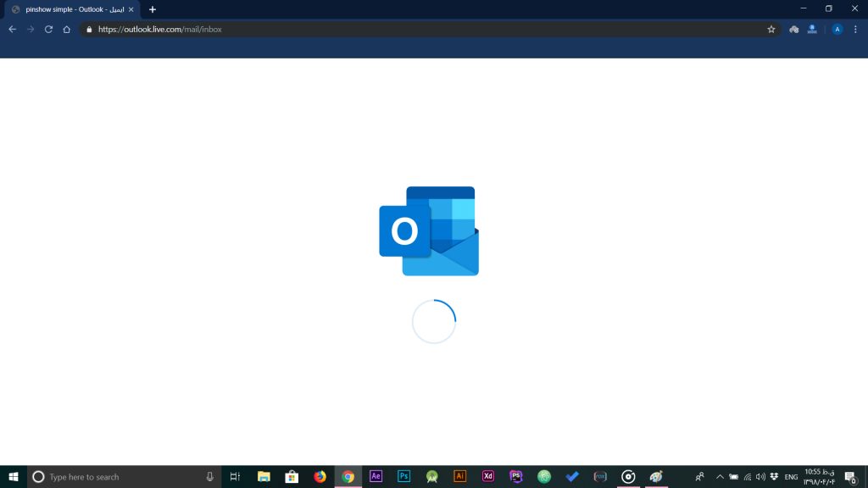Open the Chrome three-dot menu
This screenshot has width=868, height=488.
pyautogui.click(x=855, y=29)
